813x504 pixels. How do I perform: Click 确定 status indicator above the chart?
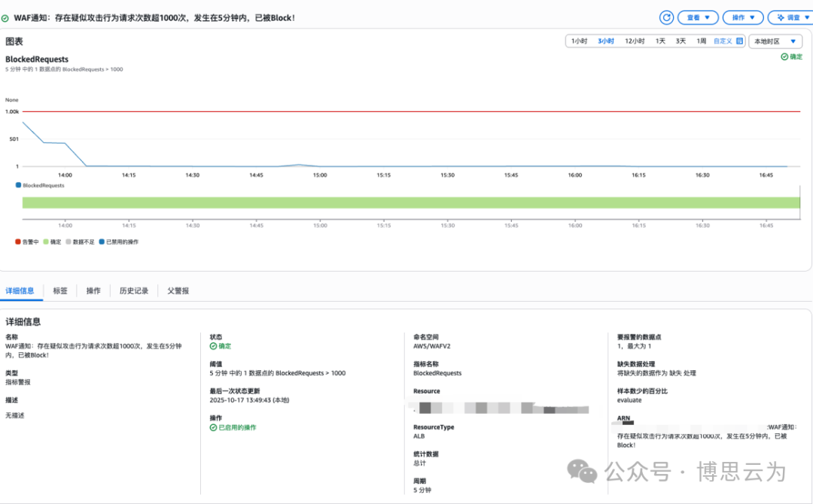pyautogui.click(x=792, y=57)
